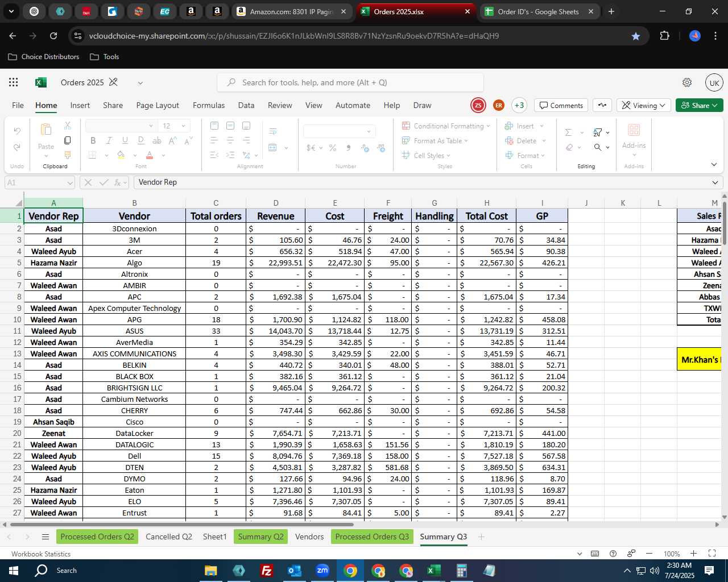Viewport: 728px width, 582px height.
Task: Click the Percent Style icon
Action: pyautogui.click(x=333, y=148)
